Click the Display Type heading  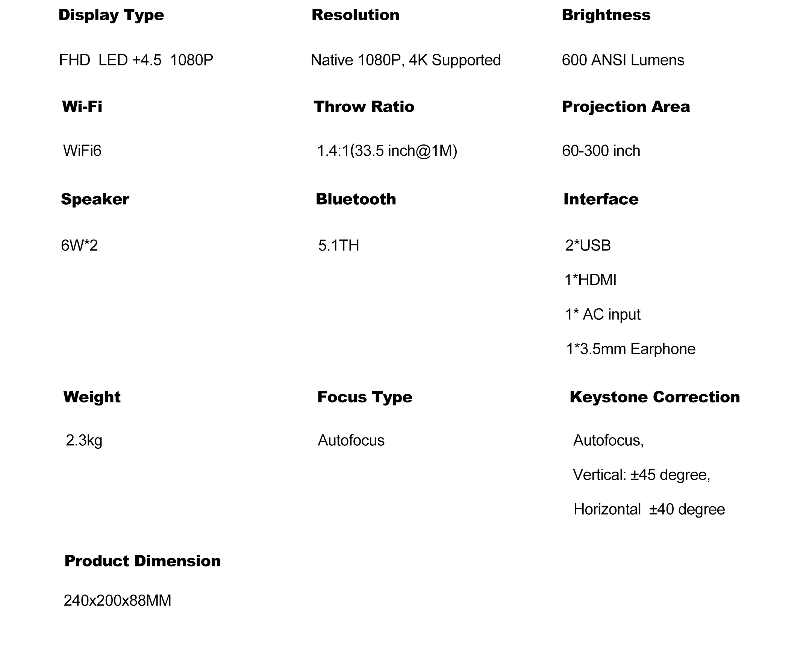(111, 16)
